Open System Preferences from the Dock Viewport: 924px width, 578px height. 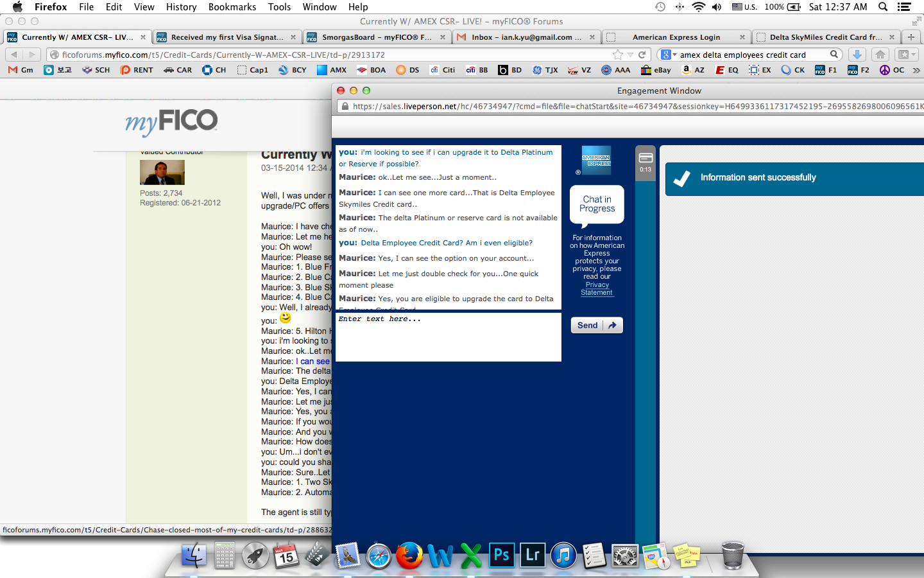[625, 556]
